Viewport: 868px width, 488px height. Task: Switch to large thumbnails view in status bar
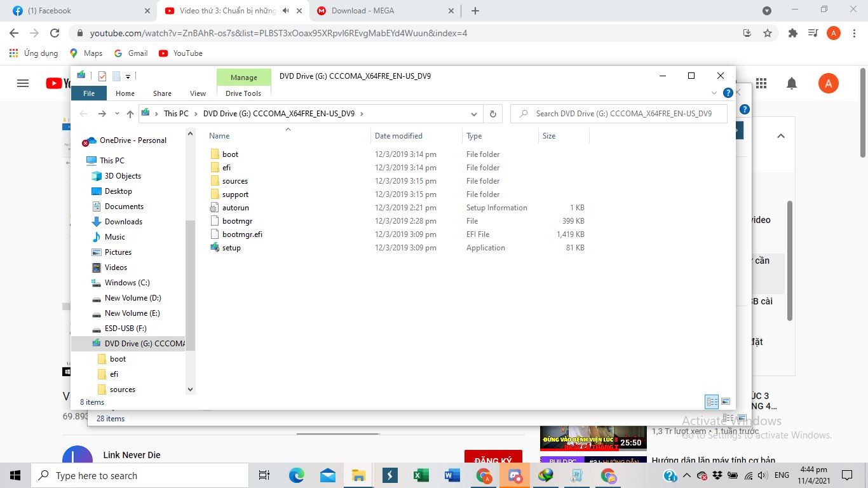[725, 401]
